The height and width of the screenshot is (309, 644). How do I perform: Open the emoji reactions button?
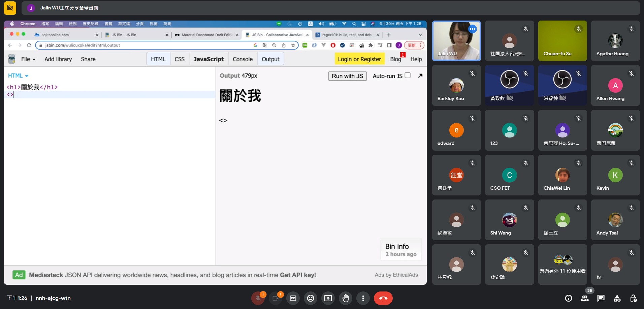[311, 298]
